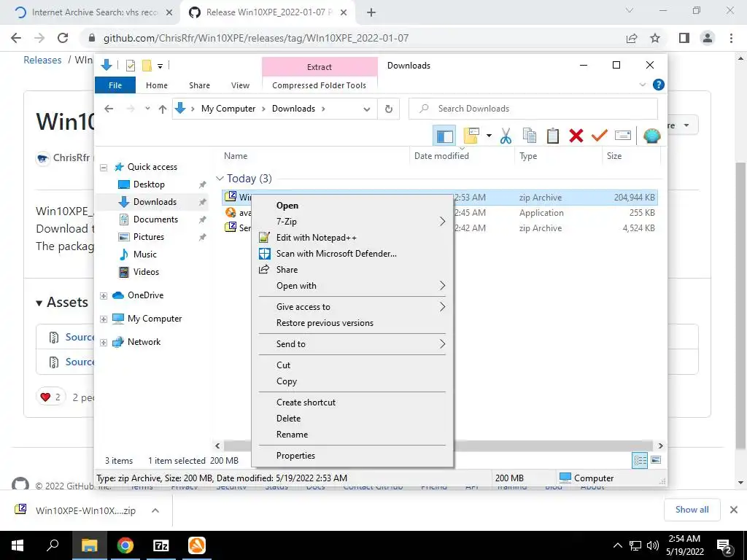Select Scan with Microsoft Defender
The height and width of the screenshot is (560, 747).
(x=352, y=254)
